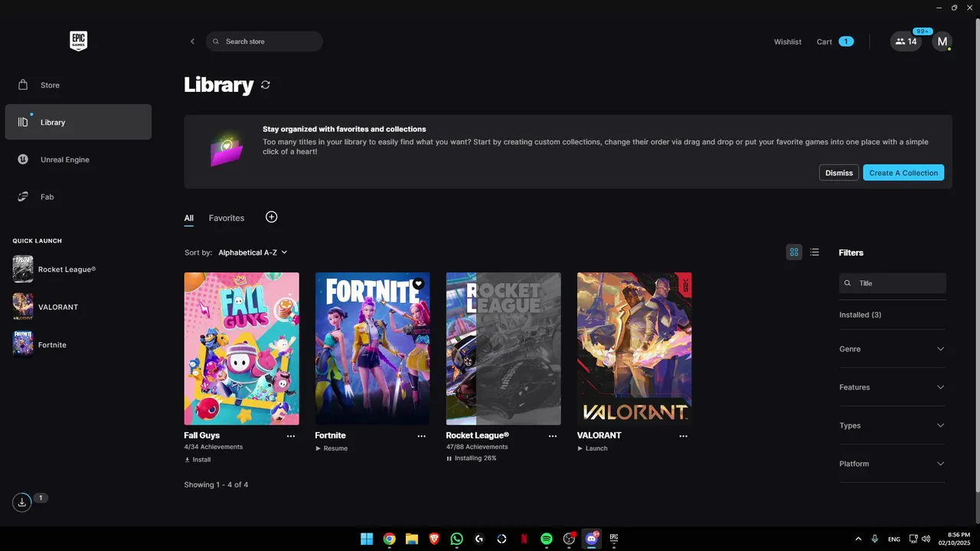The height and width of the screenshot is (551, 980).
Task: Launch VALORANT from library card
Action: tap(593, 448)
